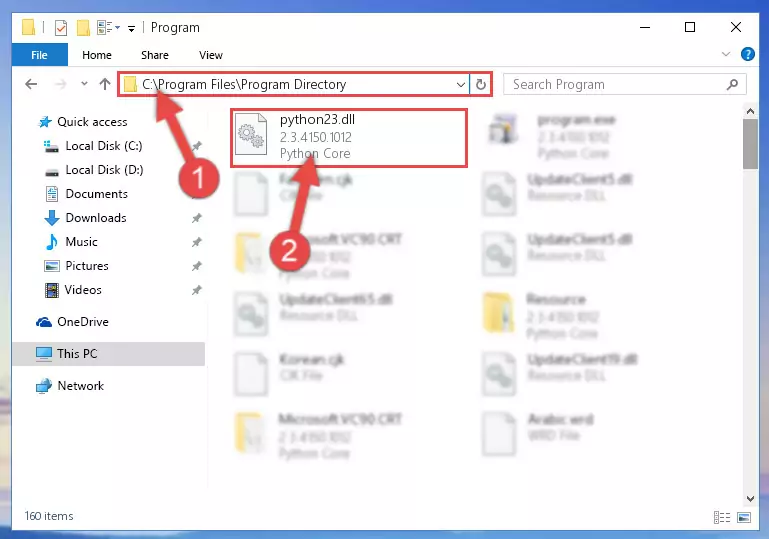Screen dimensions: 769x539
Task: Expand the address bar history dropdown
Action: [x=461, y=84]
